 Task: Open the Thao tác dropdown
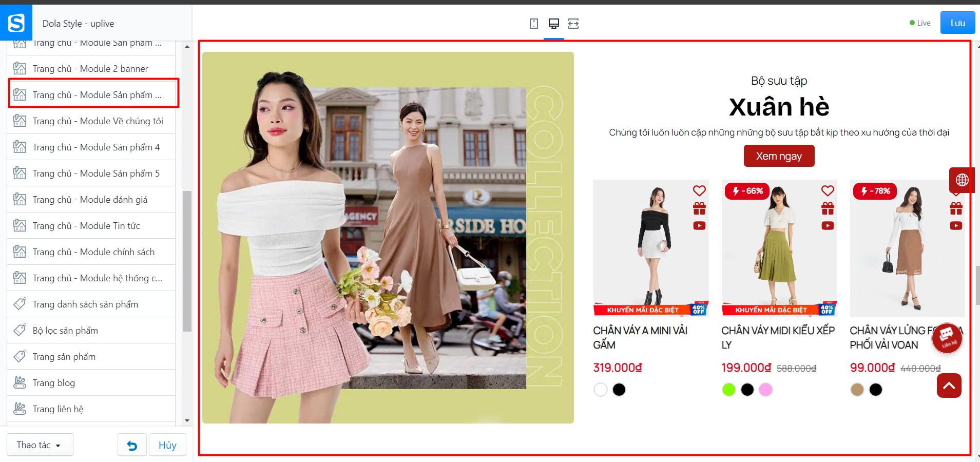tap(40, 445)
